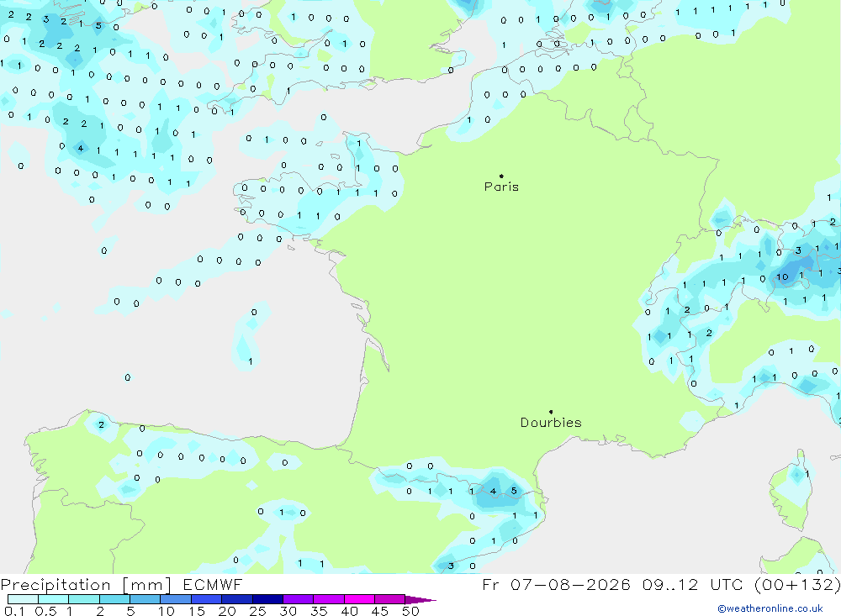The height and width of the screenshot is (616, 841).
Task: Click the 0.1 to 0.5 mm legend swatch
Action: [23, 599]
